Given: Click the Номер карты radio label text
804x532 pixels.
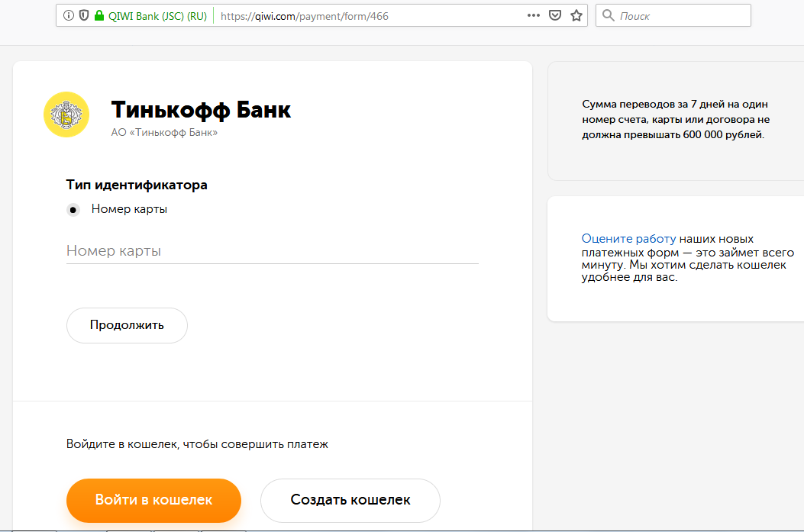Looking at the screenshot, I should point(129,209).
